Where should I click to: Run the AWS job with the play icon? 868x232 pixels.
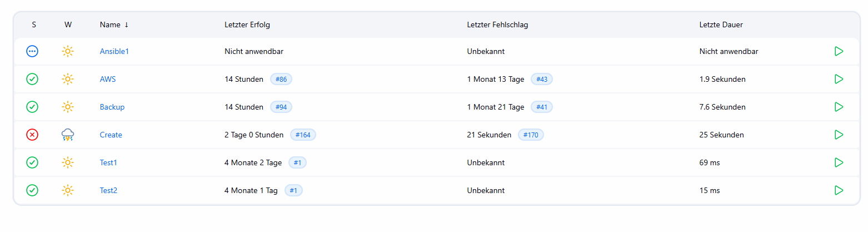coord(839,79)
